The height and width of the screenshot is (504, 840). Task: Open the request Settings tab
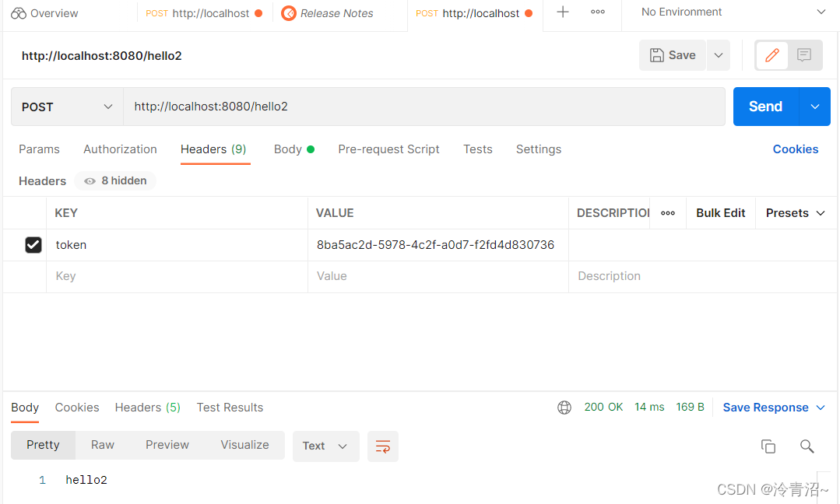tap(539, 149)
